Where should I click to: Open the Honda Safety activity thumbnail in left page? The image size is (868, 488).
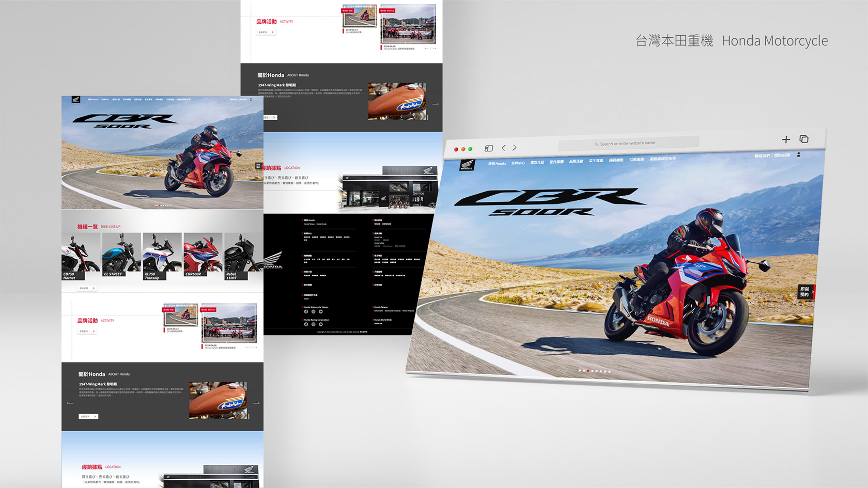click(229, 323)
